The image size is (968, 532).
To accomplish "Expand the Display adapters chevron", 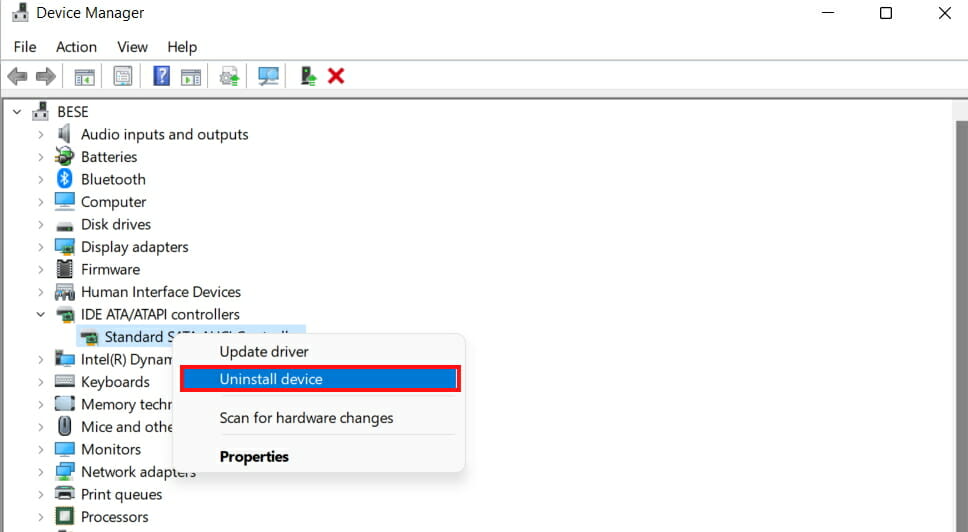I will [x=41, y=247].
